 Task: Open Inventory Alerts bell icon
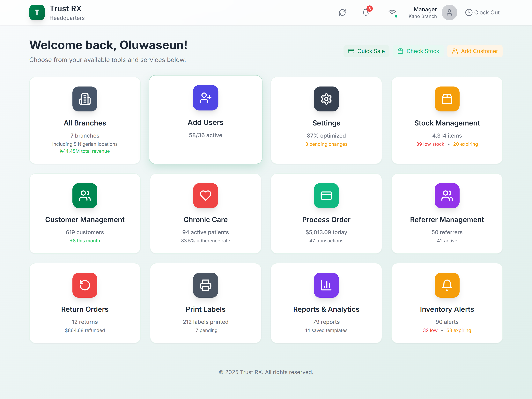click(x=447, y=285)
